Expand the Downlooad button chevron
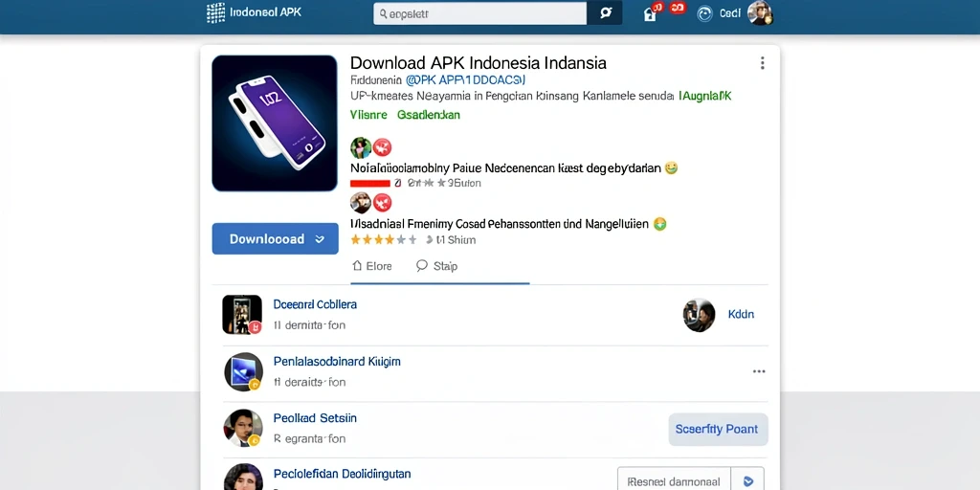Viewport: 980px width, 490px height. (320, 239)
